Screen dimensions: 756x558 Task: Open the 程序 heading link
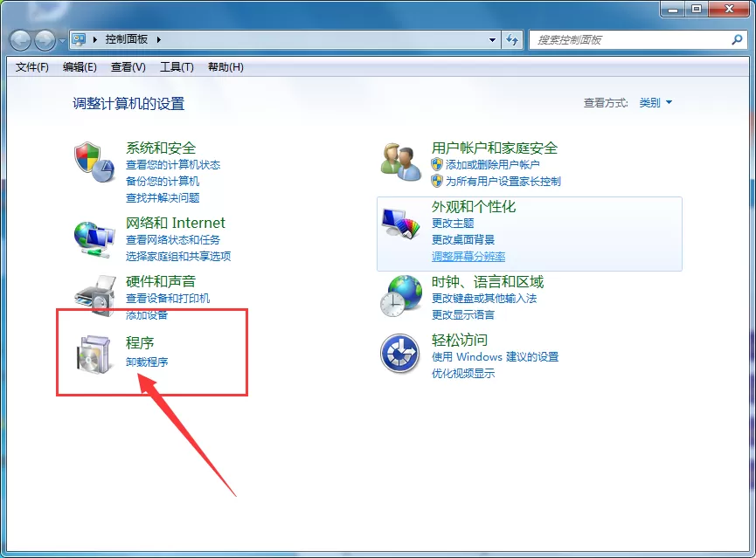140,342
